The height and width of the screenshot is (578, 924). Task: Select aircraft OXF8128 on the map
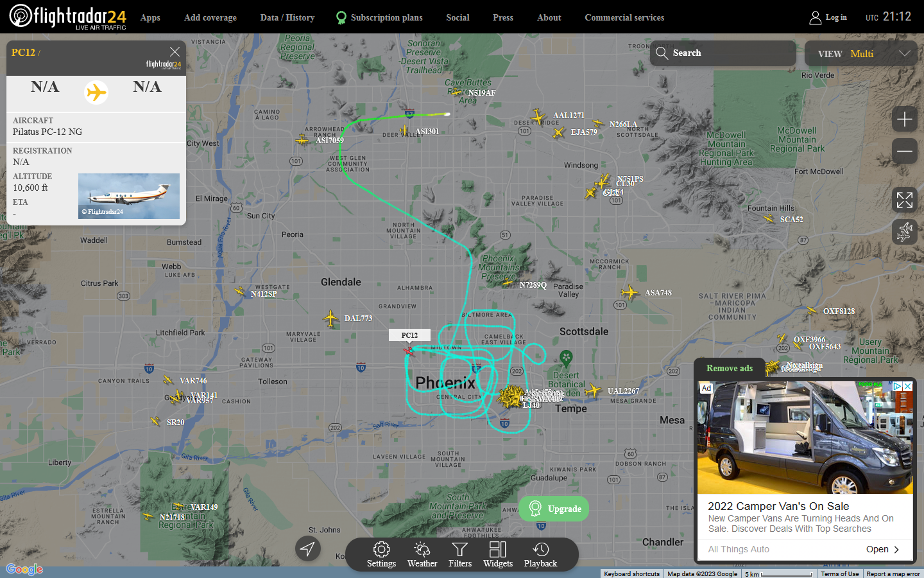coord(812,311)
